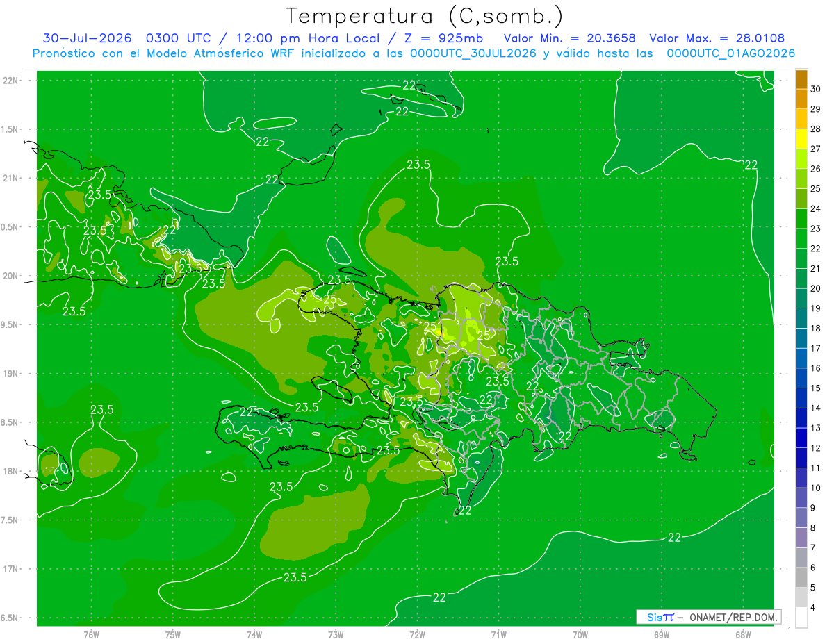Pick the gray band between 5 and 6
Image resolution: width=834 pixels, height=644 pixels.
(x=801, y=577)
